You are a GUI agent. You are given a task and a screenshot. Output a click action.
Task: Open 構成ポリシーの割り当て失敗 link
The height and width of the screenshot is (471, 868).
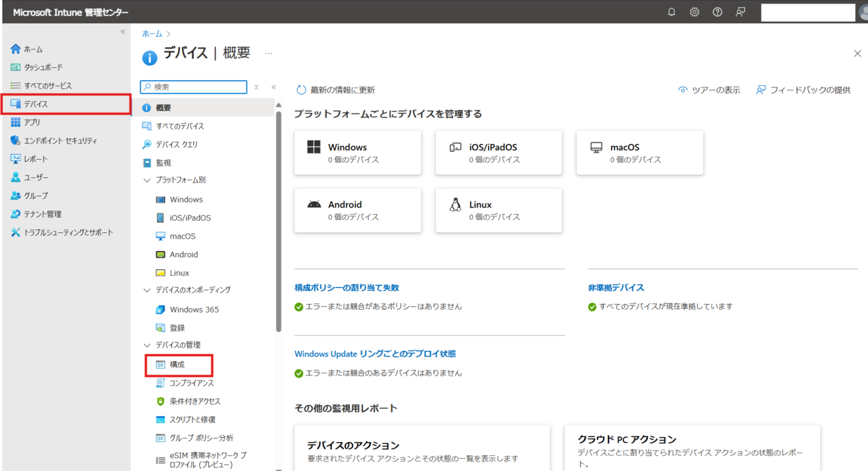(x=346, y=287)
